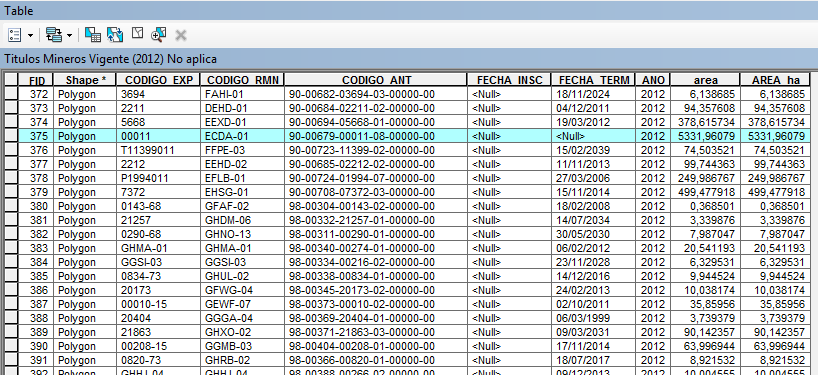Click the CODIGO_EXP cell 3694
Viewport: 818px width, 375px height.
coord(159,94)
